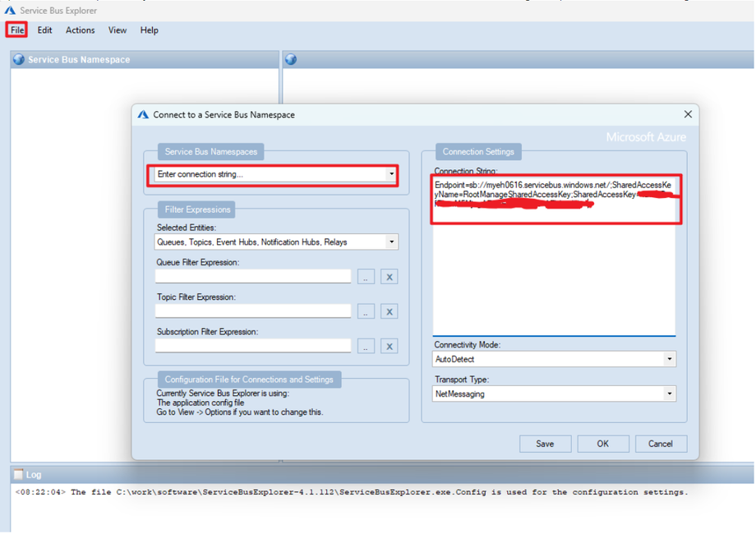Click the Transport Type label
The height and width of the screenshot is (534, 756).
(462, 380)
